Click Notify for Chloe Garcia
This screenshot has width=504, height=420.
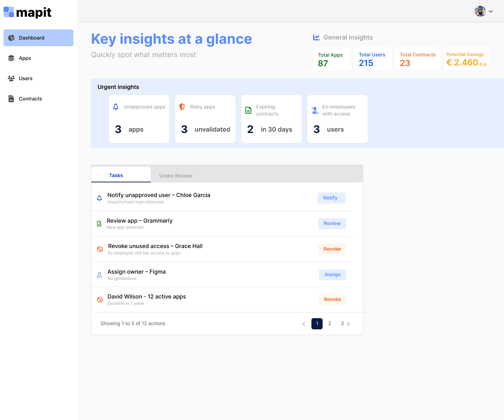tap(331, 198)
